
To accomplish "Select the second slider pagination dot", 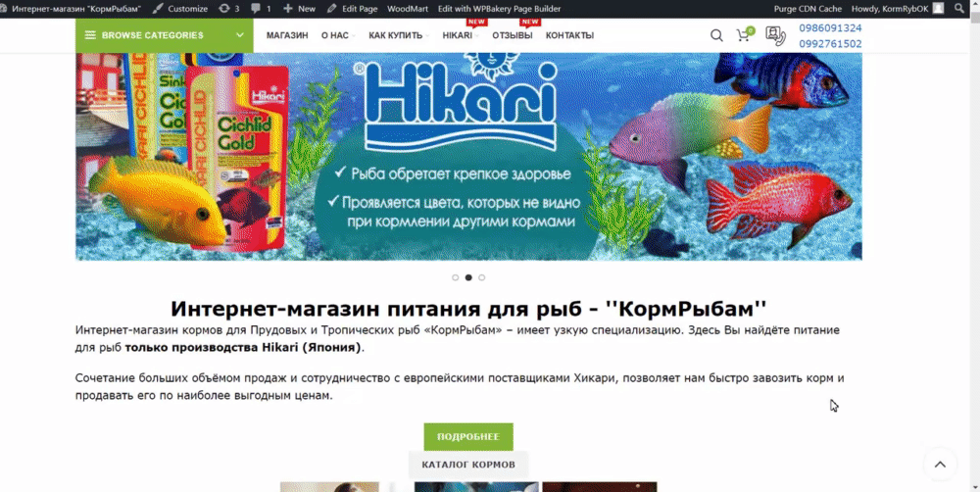I will (468, 277).
